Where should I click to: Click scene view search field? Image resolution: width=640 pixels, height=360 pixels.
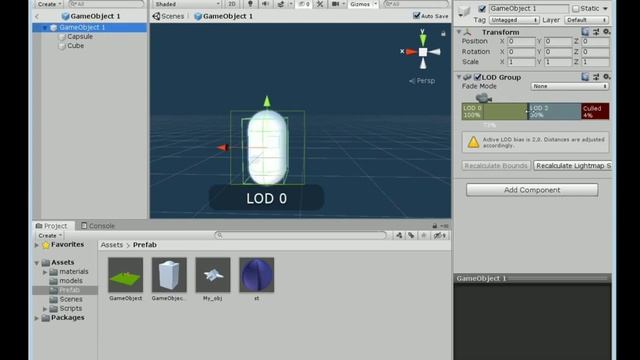click(x=416, y=4)
